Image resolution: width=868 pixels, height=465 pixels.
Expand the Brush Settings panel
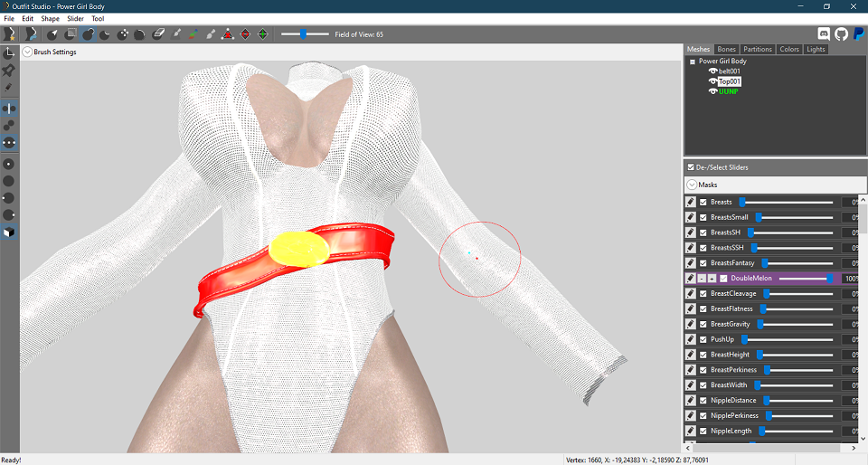pyautogui.click(x=27, y=52)
